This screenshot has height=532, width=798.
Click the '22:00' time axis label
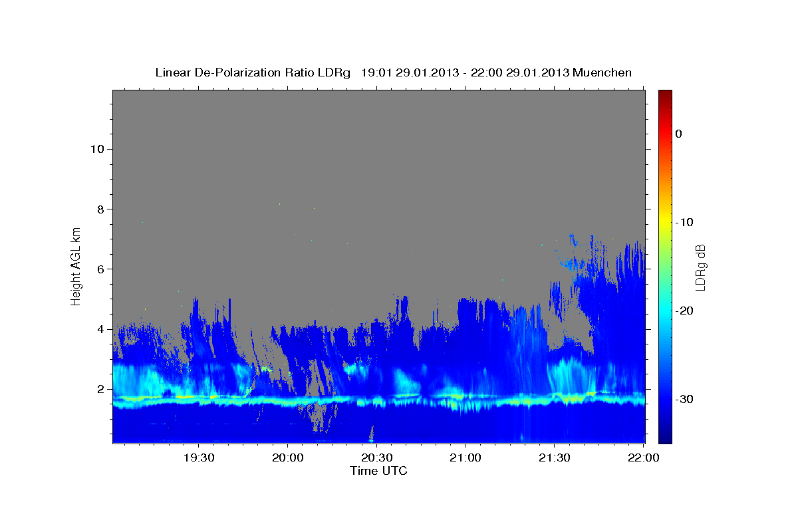pos(643,458)
